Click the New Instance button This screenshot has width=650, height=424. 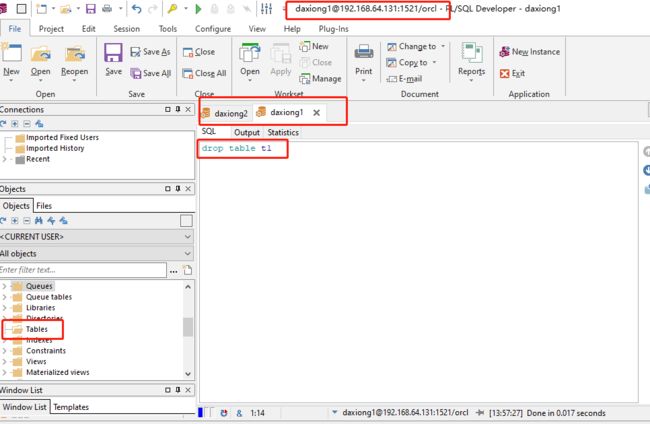tap(529, 52)
